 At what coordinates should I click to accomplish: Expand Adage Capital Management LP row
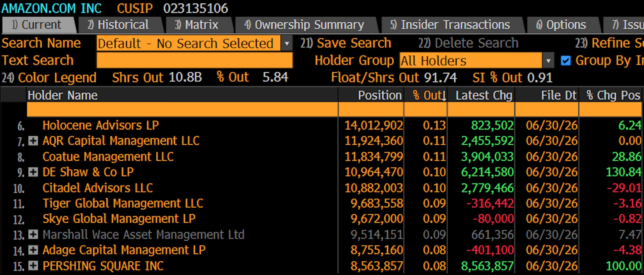(x=33, y=250)
